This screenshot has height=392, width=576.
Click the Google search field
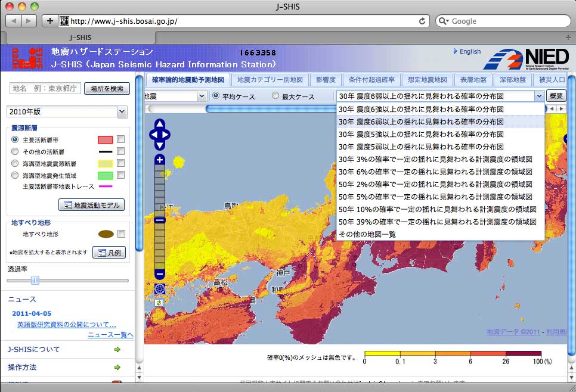pos(503,21)
